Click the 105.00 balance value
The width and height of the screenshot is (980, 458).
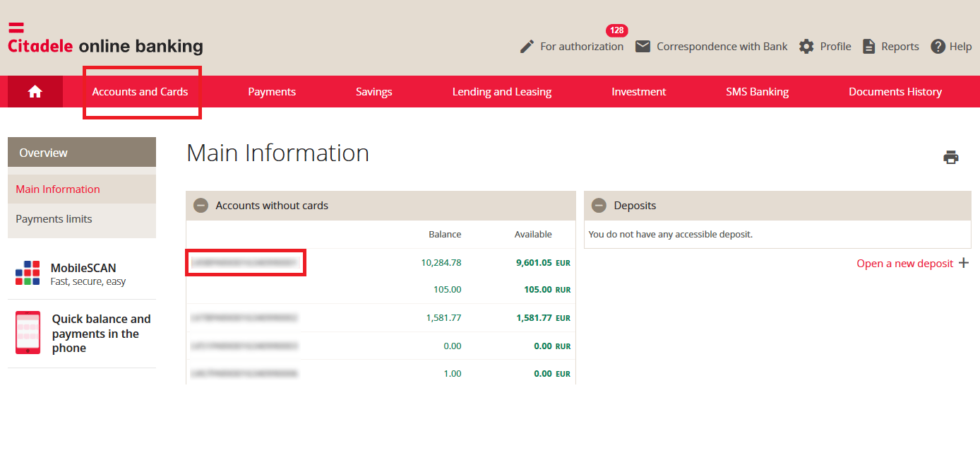[x=448, y=290]
